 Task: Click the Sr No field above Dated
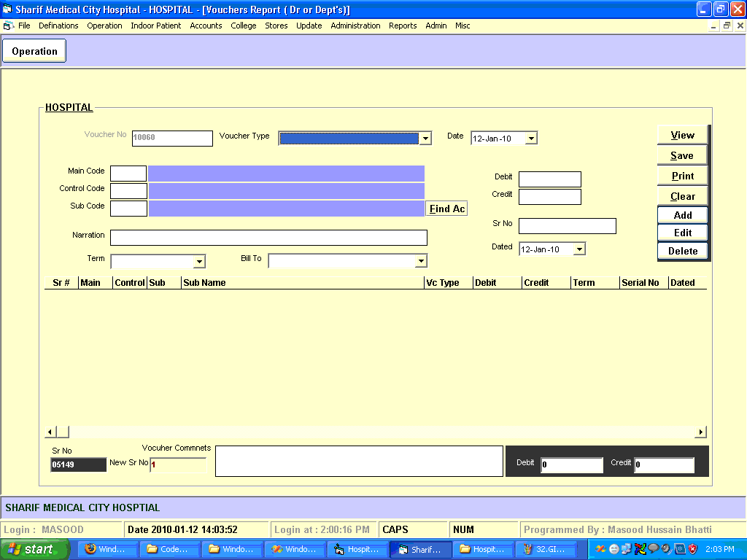point(568,226)
